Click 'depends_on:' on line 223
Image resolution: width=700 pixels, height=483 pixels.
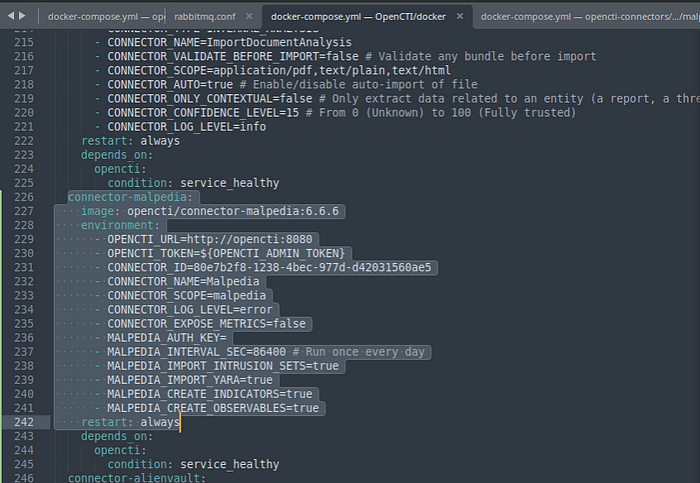click(x=117, y=155)
